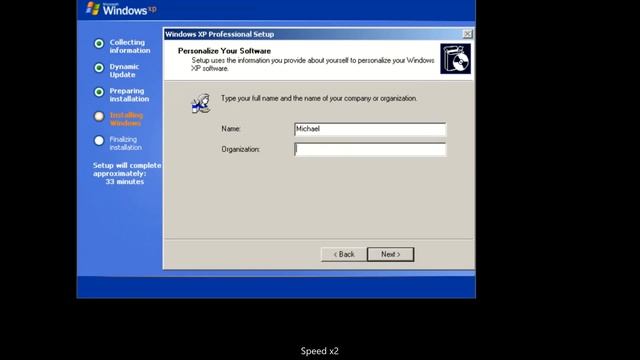Select the Finalizing installation step indicator
Screen dimensions: 640x360
click(99, 140)
